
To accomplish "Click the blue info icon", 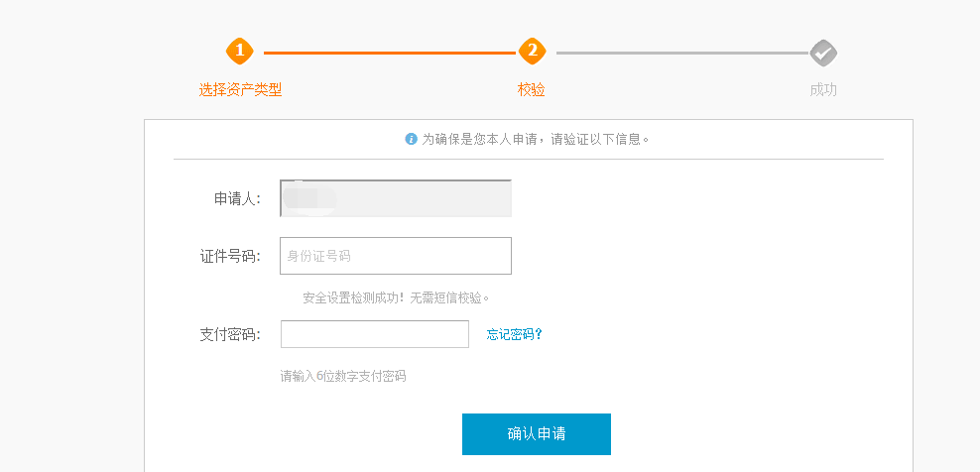I will 412,139.
